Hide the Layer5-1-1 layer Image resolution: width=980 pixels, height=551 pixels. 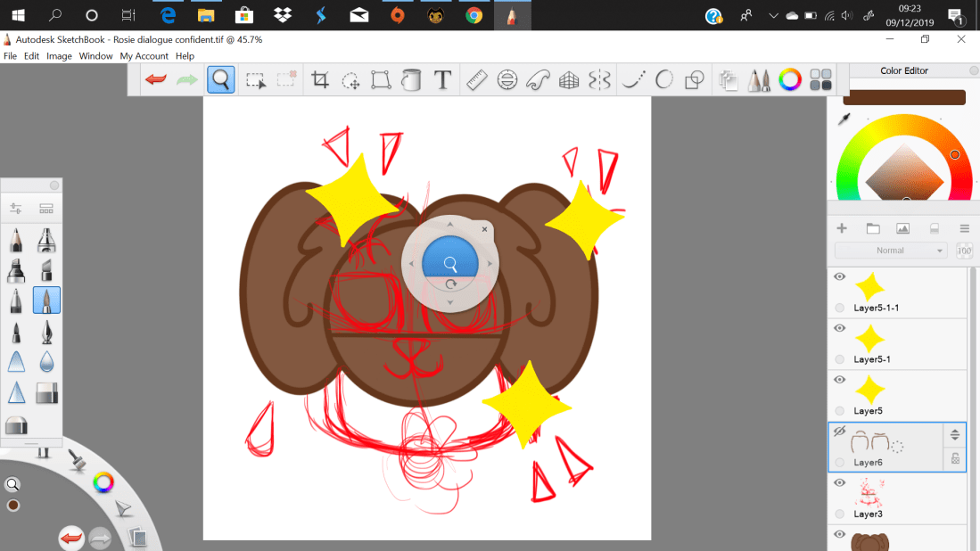[x=839, y=277]
